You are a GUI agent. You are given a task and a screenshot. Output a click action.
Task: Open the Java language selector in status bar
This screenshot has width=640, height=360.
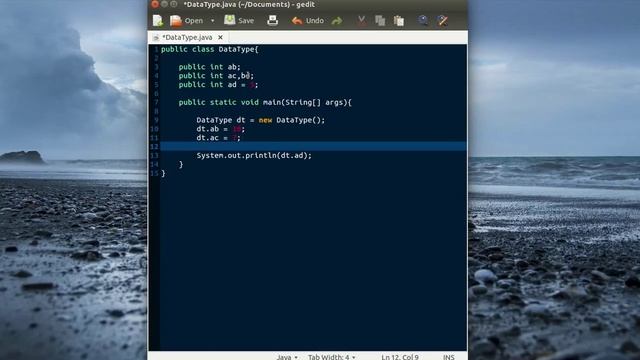pyautogui.click(x=287, y=357)
